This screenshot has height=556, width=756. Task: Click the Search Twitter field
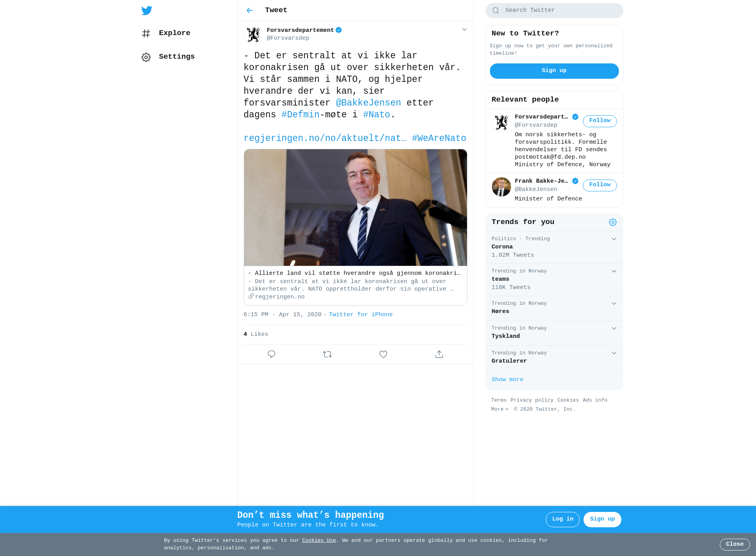coord(554,11)
